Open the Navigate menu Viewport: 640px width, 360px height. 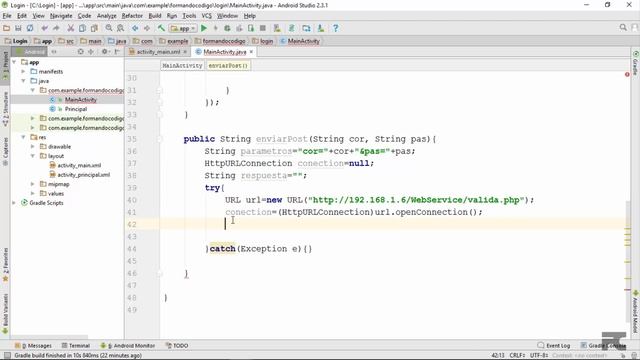pos(61,16)
